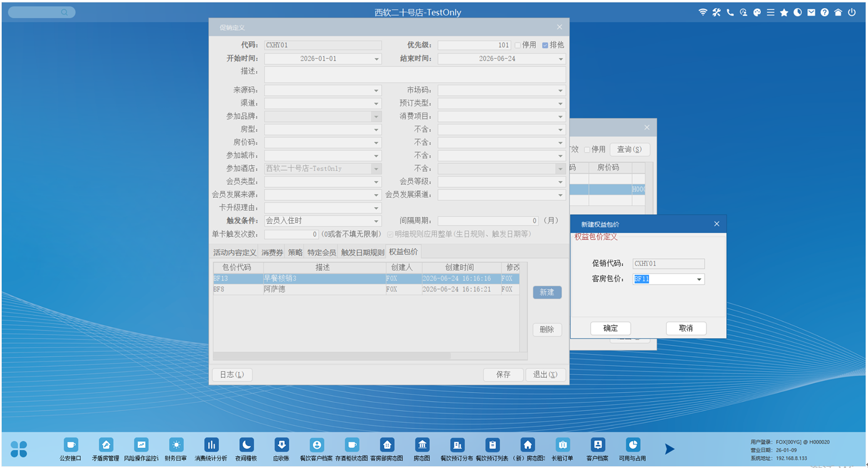Image resolution: width=868 pixels, height=468 pixels.
Task: Open the question mark help icon
Action: pos(824,12)
